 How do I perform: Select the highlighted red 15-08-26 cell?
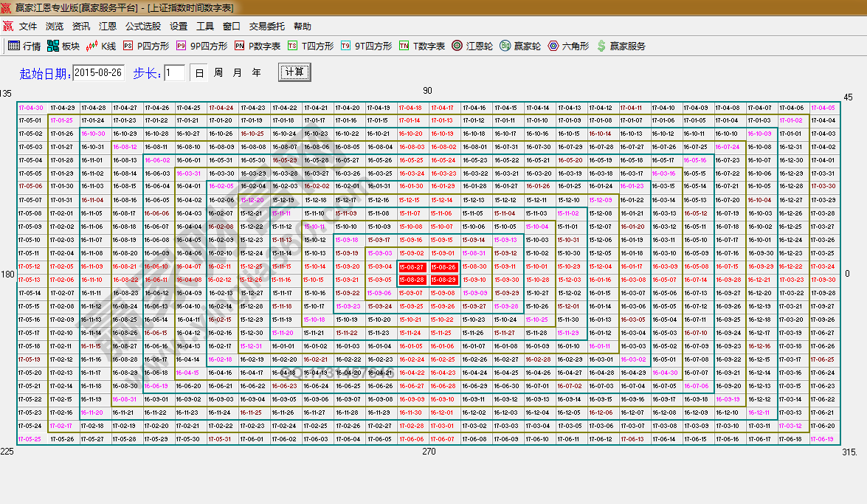pyautogui.click(x=444, y=267)
